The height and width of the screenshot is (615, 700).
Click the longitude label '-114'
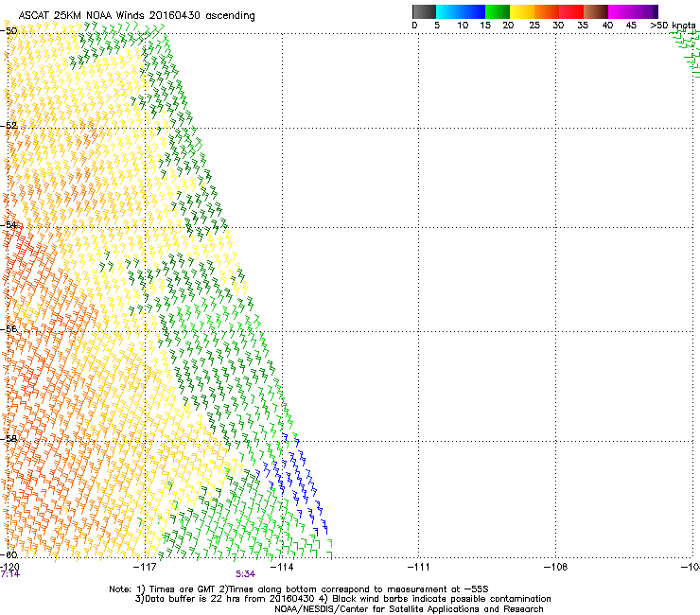click(x=282, y=567)
